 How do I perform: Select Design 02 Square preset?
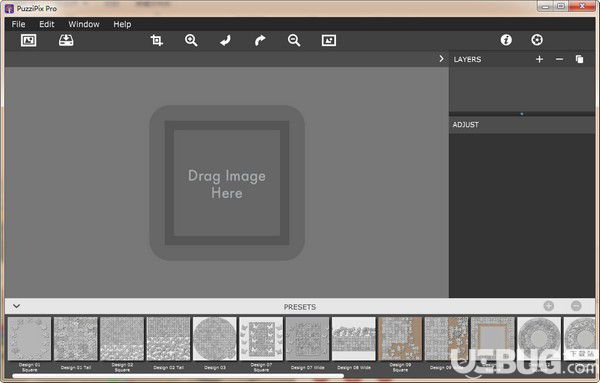(122, 339)
